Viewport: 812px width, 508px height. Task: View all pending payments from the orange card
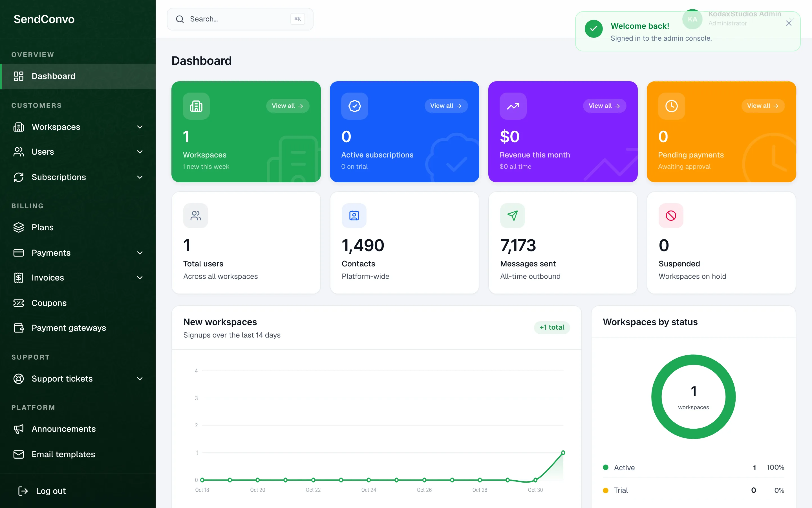pyautogui.click(x=763, y=106)
